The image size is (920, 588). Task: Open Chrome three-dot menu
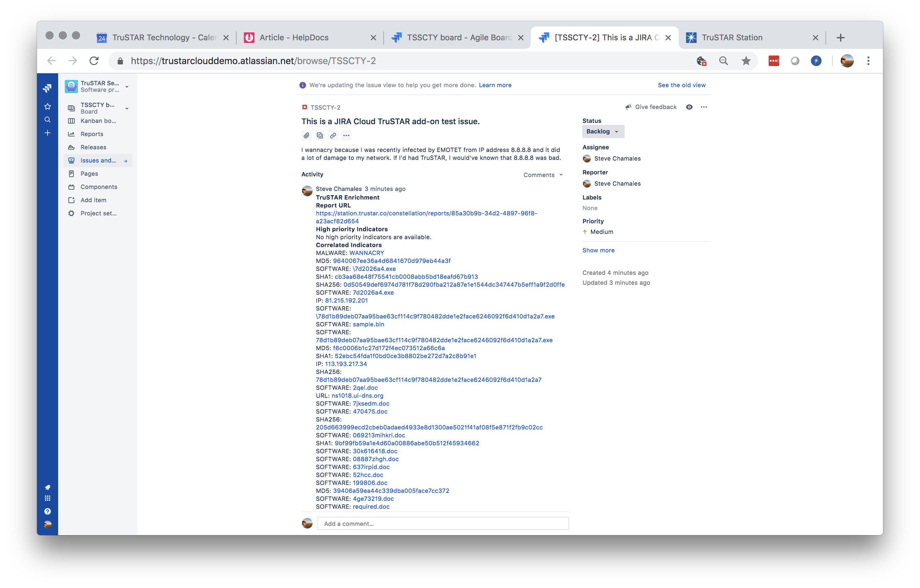point(868,61)
